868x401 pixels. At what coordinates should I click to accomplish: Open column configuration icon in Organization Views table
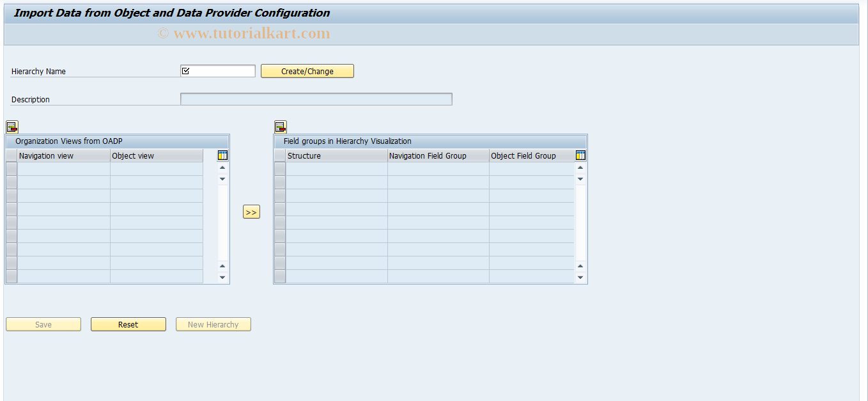click(222, 155)
